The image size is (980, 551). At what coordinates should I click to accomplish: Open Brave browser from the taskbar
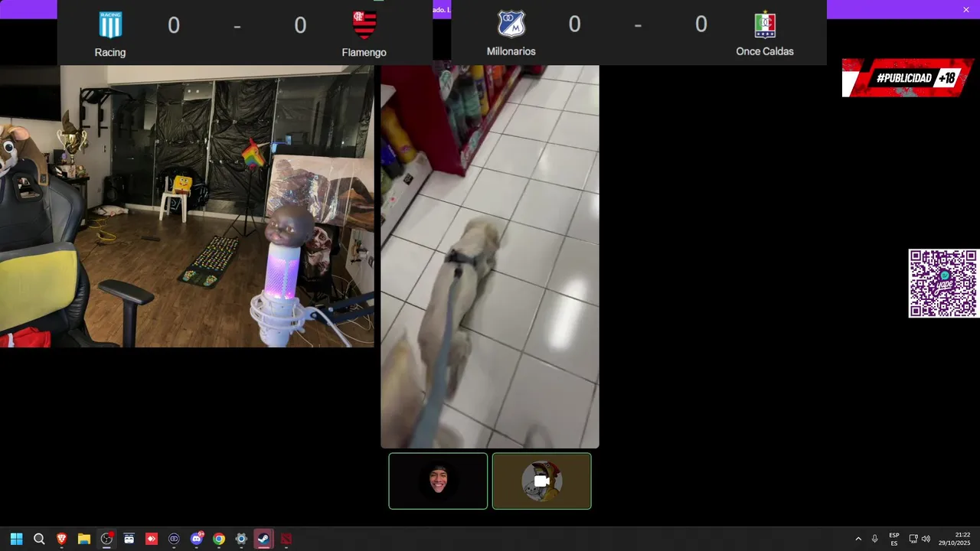click(61, 539)
